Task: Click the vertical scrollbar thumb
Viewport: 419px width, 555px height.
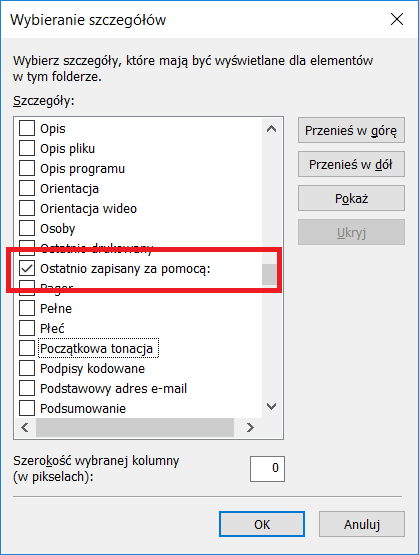Action: (x=269, y=274)
